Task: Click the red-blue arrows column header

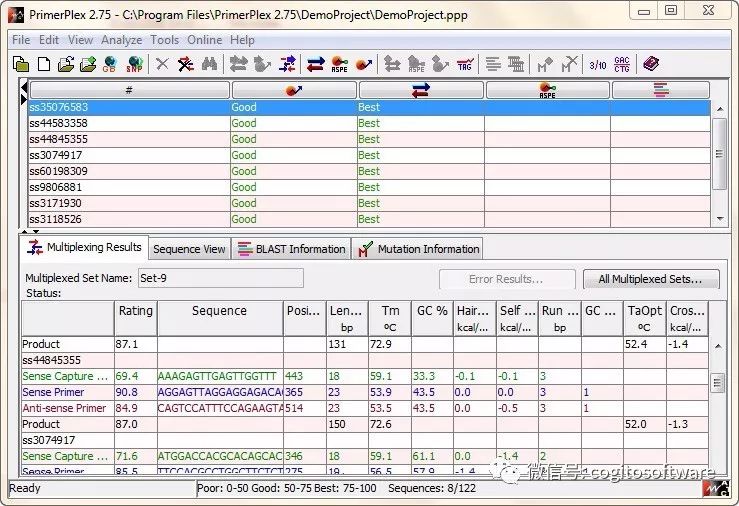Action: 421,90
